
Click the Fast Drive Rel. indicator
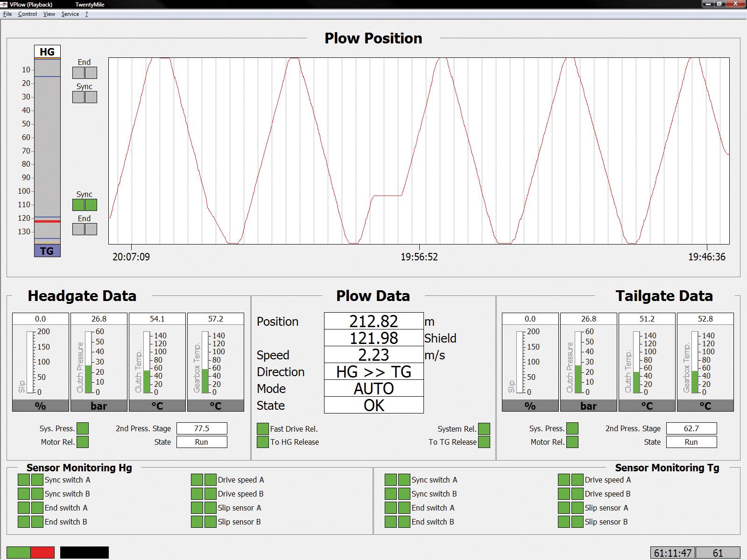[x=263, y=429]
